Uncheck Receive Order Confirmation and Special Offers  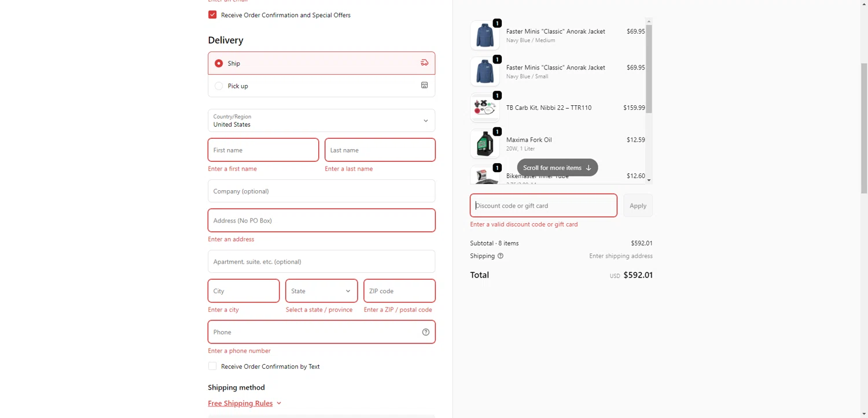click(x=212, y=14)
